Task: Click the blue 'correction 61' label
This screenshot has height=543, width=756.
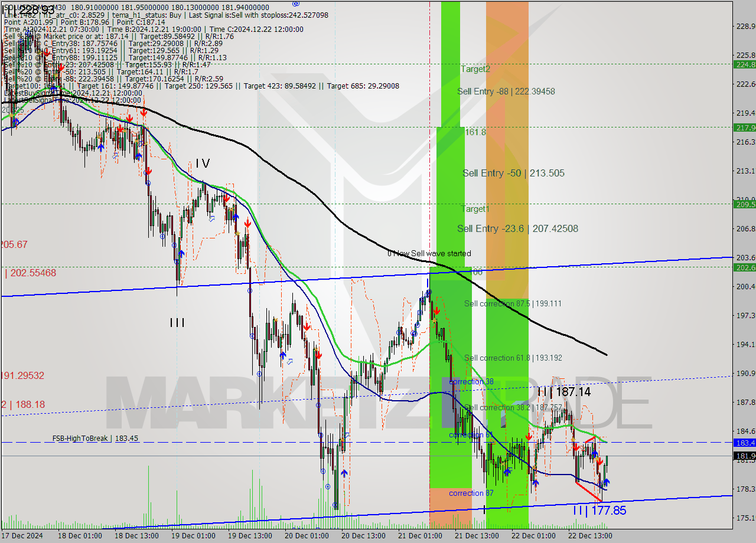Action: click(x=471, y=435)
